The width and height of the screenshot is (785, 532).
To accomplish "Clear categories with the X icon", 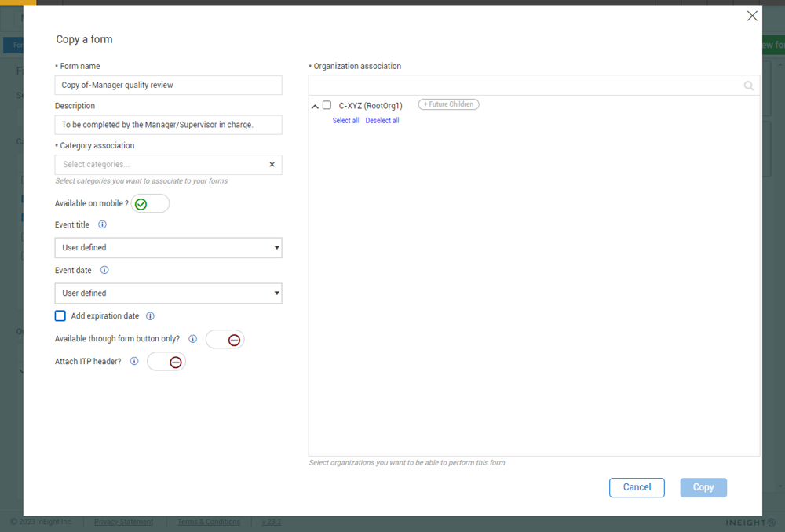I will 272,165.
